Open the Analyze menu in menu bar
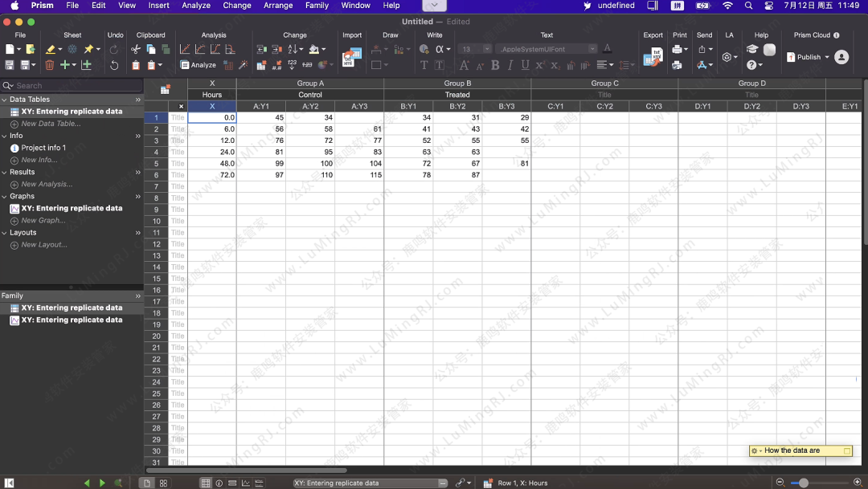Viewport: 868px width, 489px height. point(196,6)
